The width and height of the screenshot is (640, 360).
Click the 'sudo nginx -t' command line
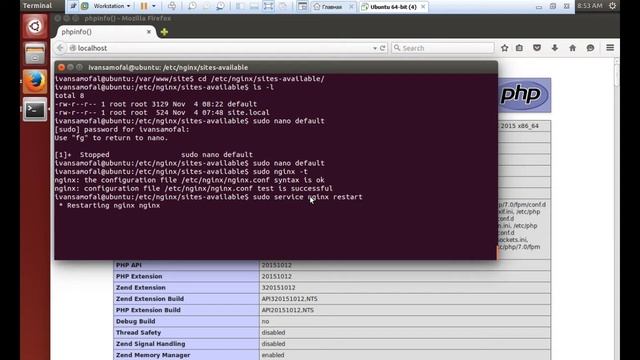pyautogui.click(x=181, y=172)
